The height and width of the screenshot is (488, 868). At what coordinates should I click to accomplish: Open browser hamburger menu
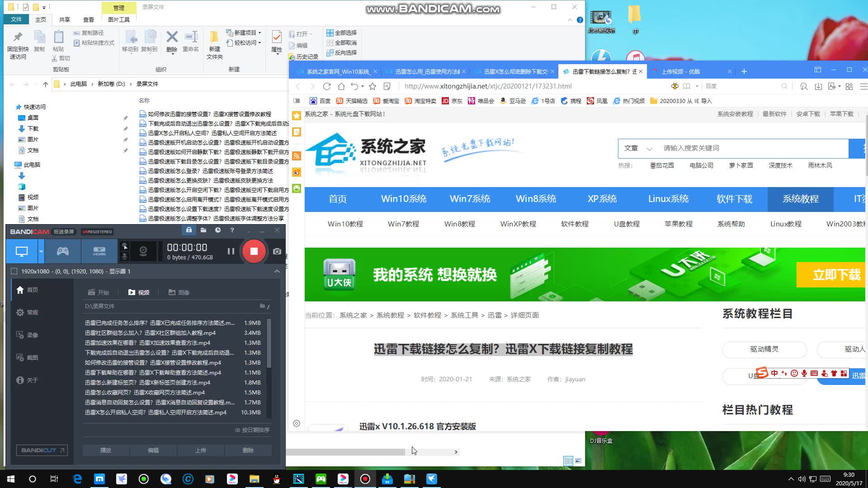pos(863,86)
